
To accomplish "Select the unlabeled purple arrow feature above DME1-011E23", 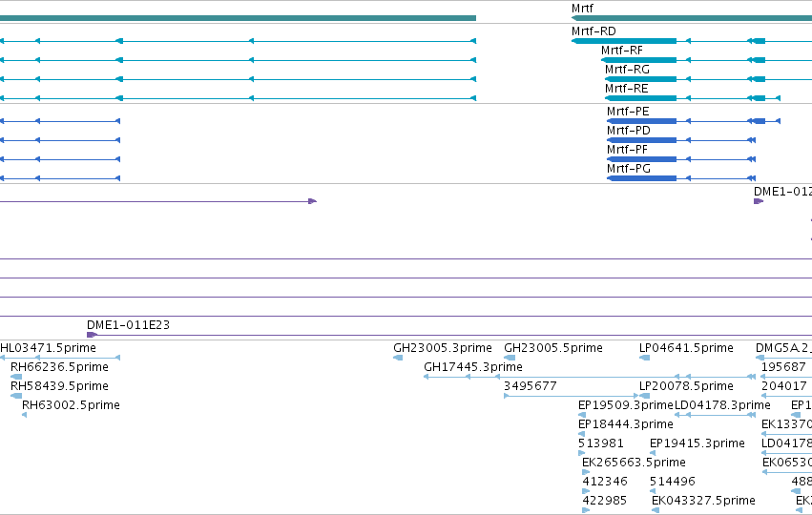I will pos(158,201).
